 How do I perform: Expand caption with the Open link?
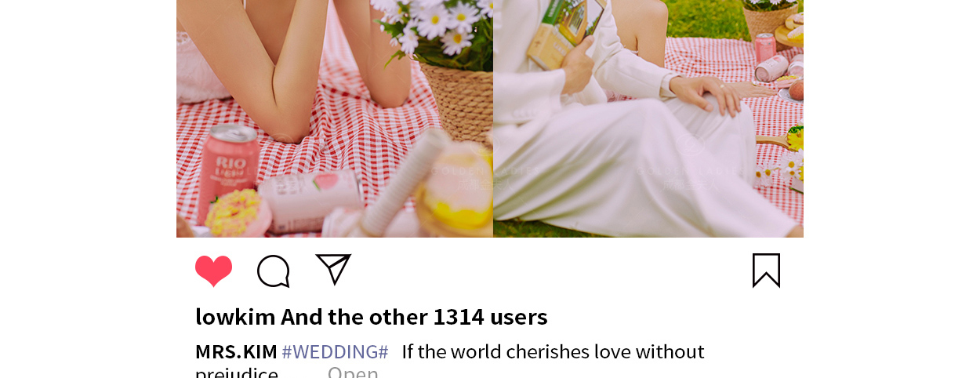[353, 373]
